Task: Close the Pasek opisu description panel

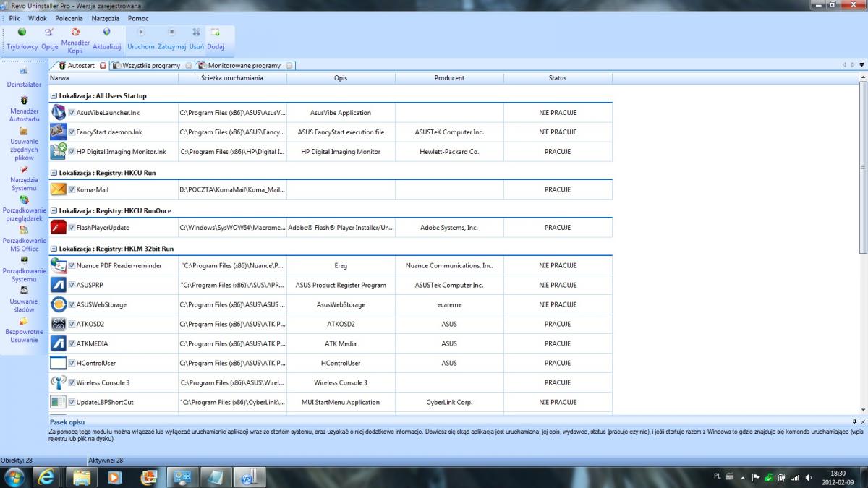Action: pyautogui.click(x=862, y=421)
